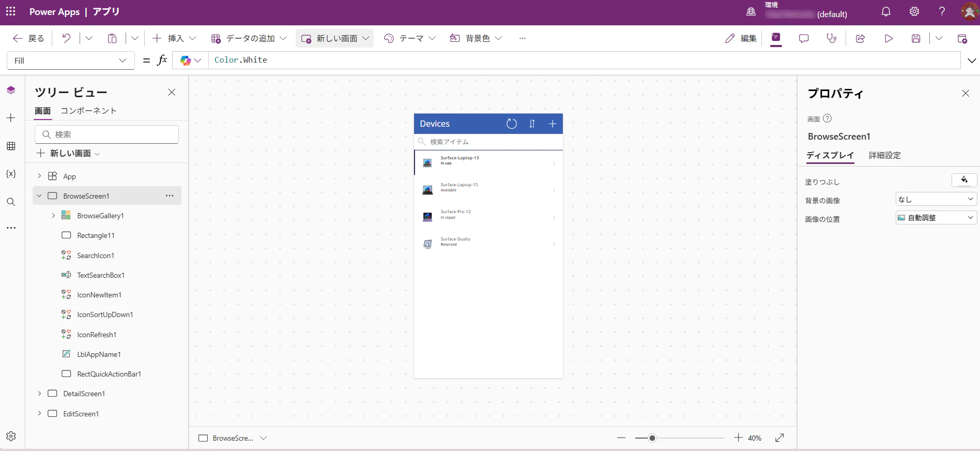
Task: Click the publish icon in toolbar
Action: pyautogui.click(x=962, y=38)
